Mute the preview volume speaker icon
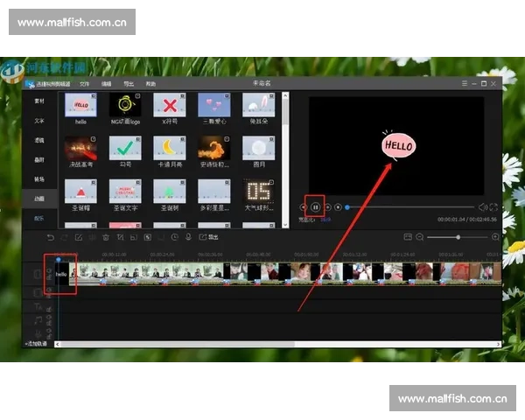Image resolution: width=525 pixels, height=420 pixels. point(482,207)
